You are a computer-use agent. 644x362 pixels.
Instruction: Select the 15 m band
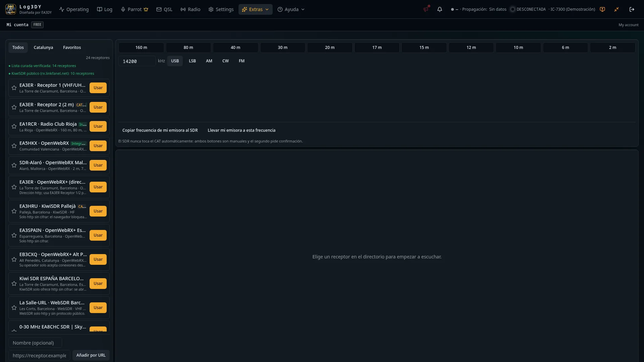[x=424, y=48]
